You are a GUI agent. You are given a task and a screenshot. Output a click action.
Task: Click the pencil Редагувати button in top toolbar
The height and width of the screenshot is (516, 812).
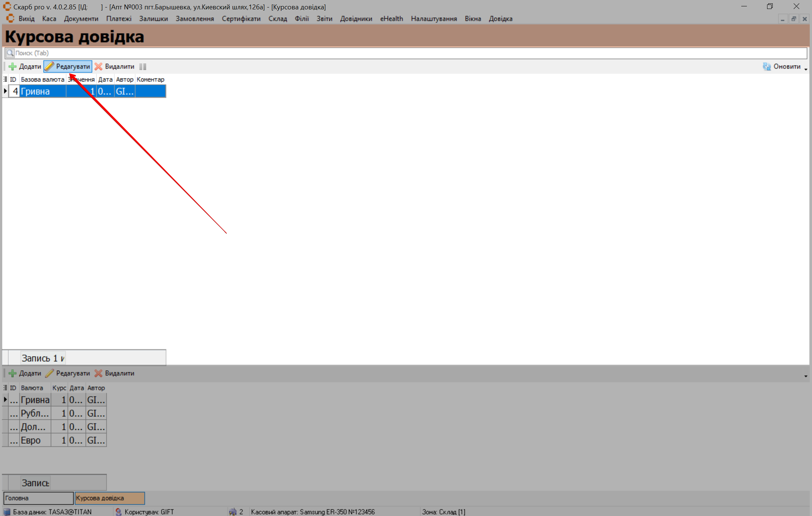tap(68, 67)
